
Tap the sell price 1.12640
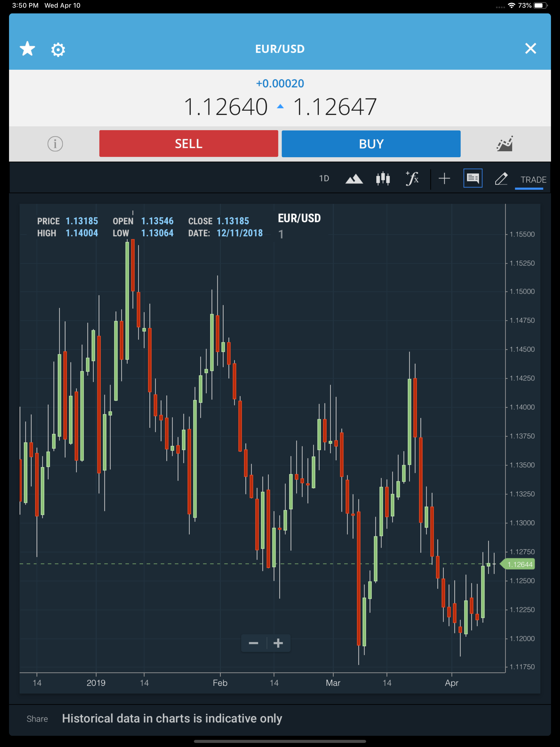(x=226, y=107)
